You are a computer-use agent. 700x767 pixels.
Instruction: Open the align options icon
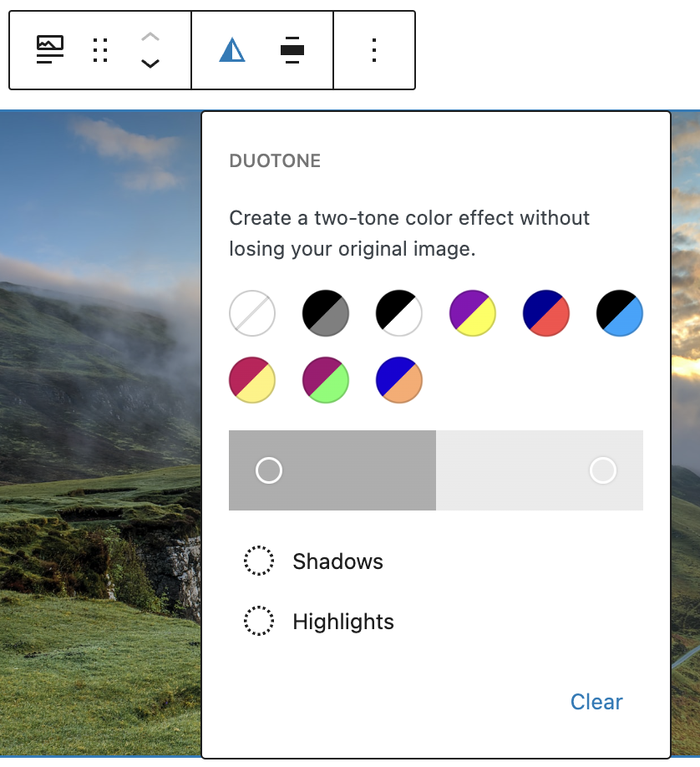[x=292, y=50]
